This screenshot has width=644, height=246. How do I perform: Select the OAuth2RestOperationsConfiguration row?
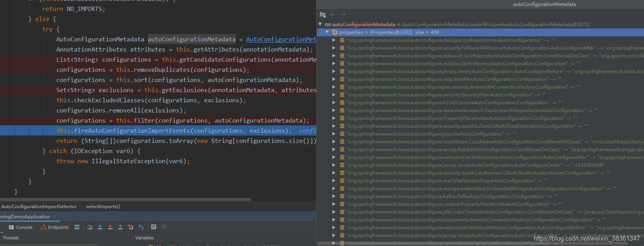click(481, 126)
